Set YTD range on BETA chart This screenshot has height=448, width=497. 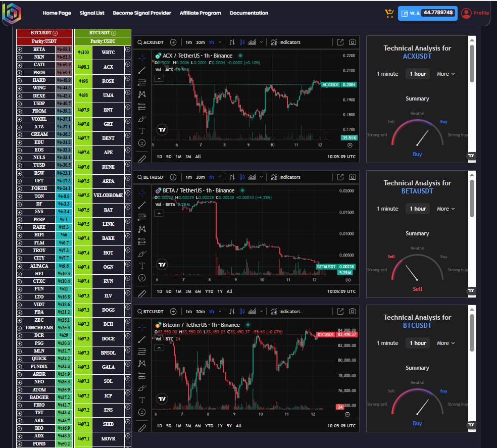(x=209, y=291)
